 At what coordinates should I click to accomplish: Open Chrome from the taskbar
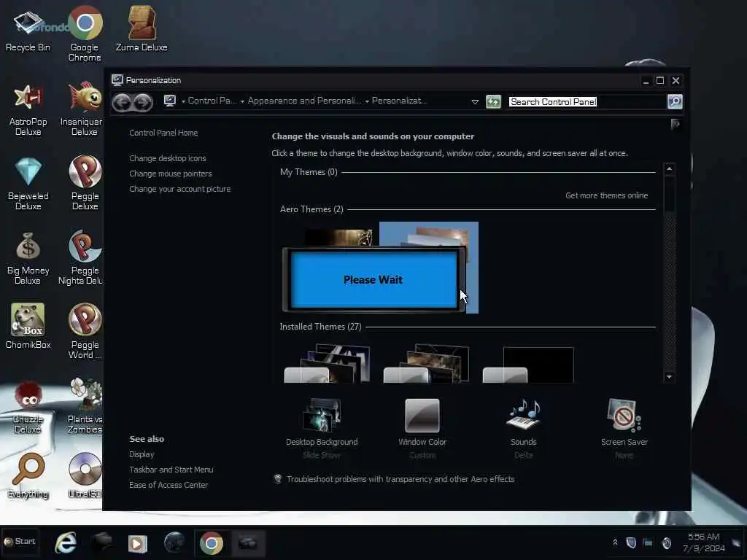pos(211,542)
